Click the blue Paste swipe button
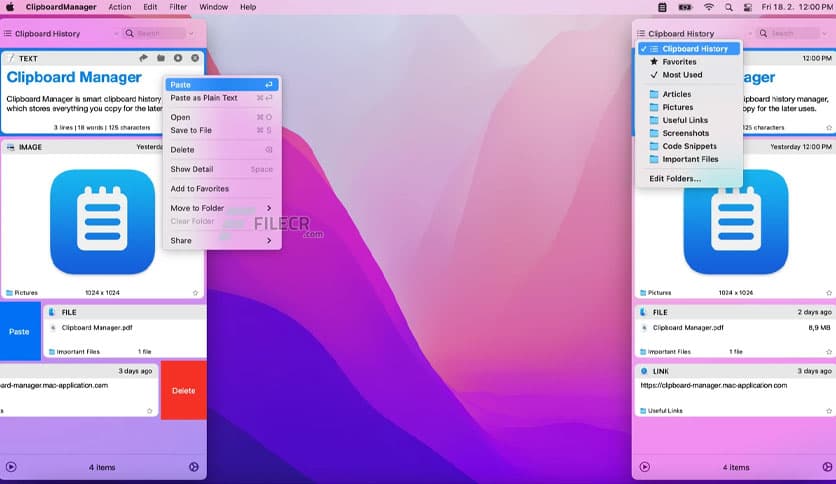The width and height of the screenshot is (836, 484). (20, 332)
